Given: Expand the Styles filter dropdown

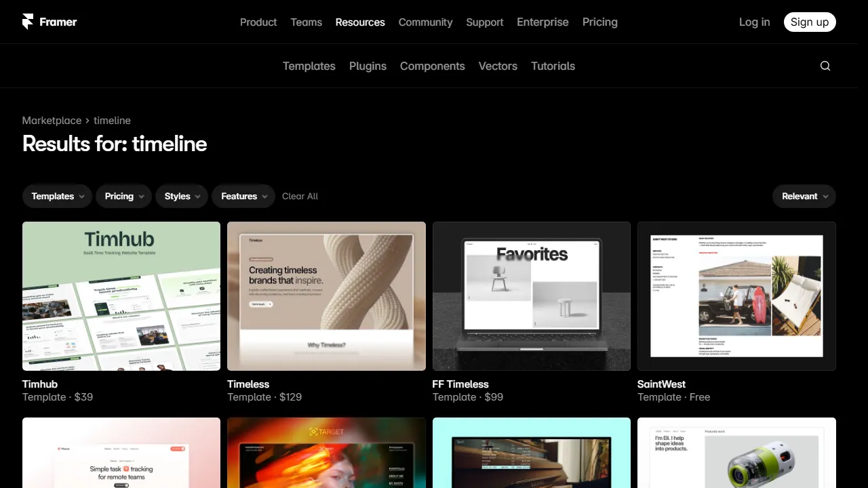Looking at the screenshot, I should (x=181, y=196).
